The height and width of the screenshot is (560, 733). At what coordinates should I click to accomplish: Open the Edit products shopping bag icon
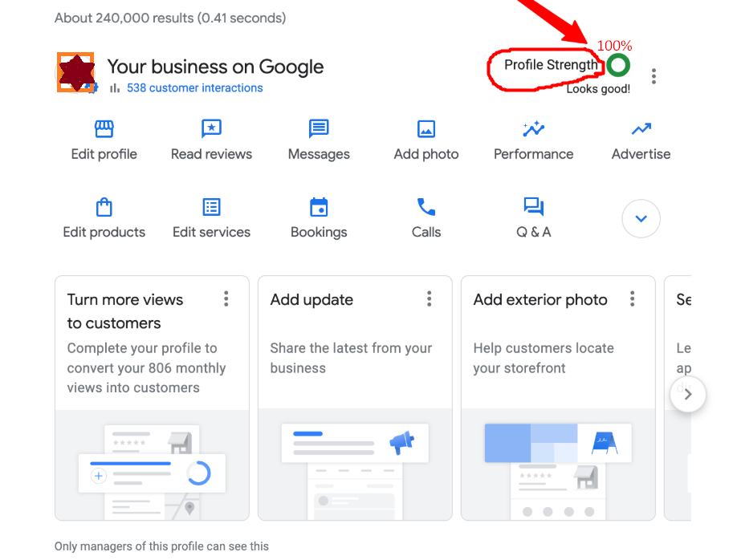104,207
